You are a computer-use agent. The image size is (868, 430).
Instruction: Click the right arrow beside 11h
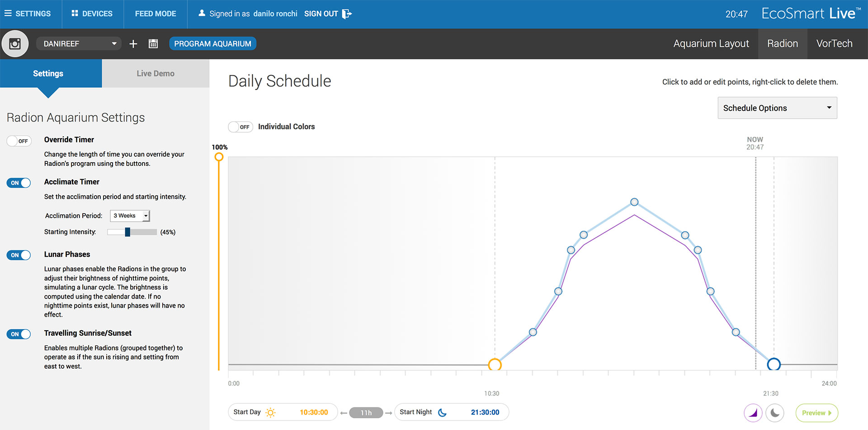pos(388,413)
